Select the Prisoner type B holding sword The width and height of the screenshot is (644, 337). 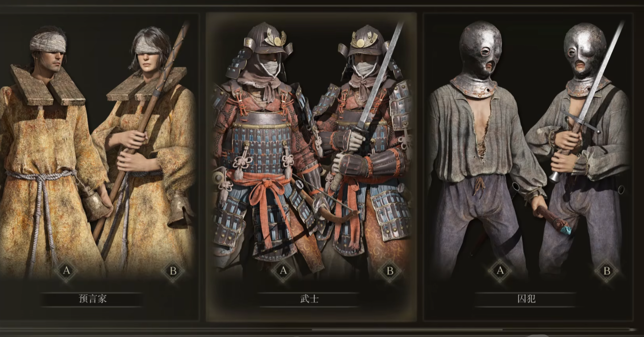click(x=581, y=148)
